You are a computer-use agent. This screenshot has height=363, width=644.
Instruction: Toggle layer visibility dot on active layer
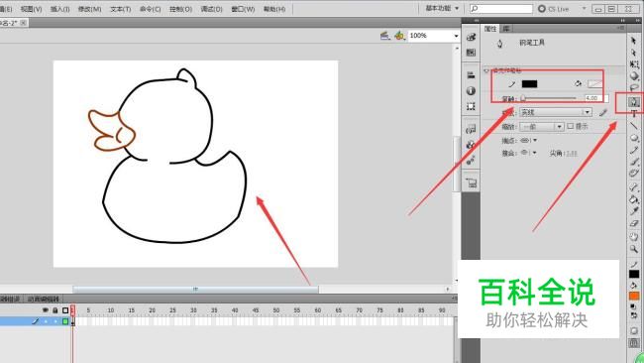[46, 321]
